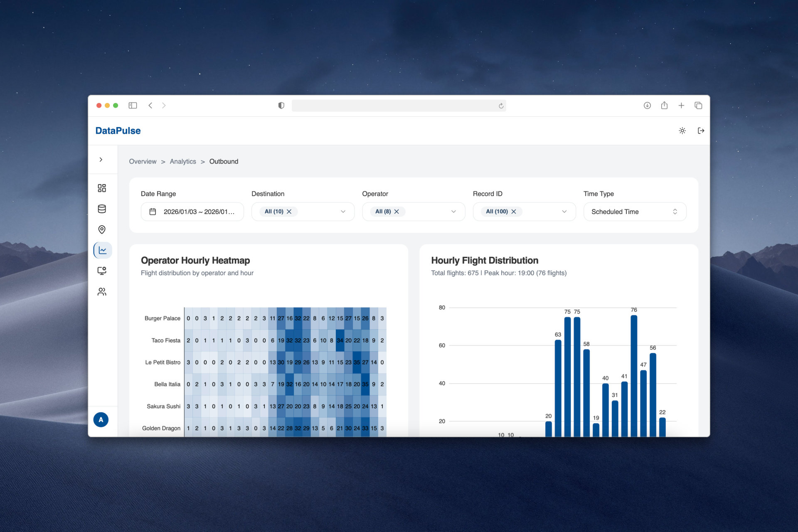Open the Scheduled Time type selector
The image size is (798, 532).
[x=635, y=212]
